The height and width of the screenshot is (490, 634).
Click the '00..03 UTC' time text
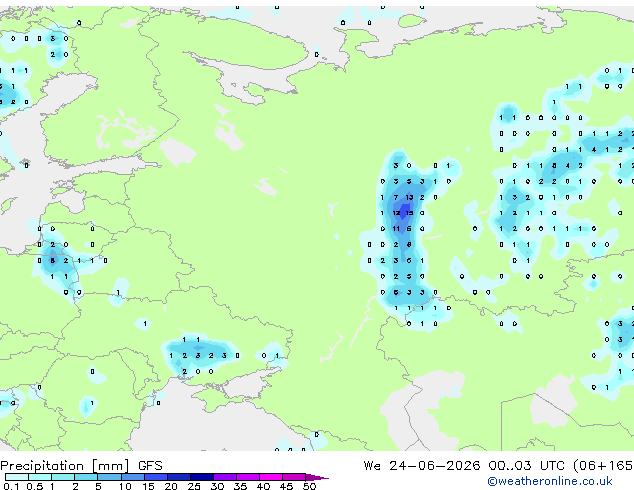coord(526,466)
